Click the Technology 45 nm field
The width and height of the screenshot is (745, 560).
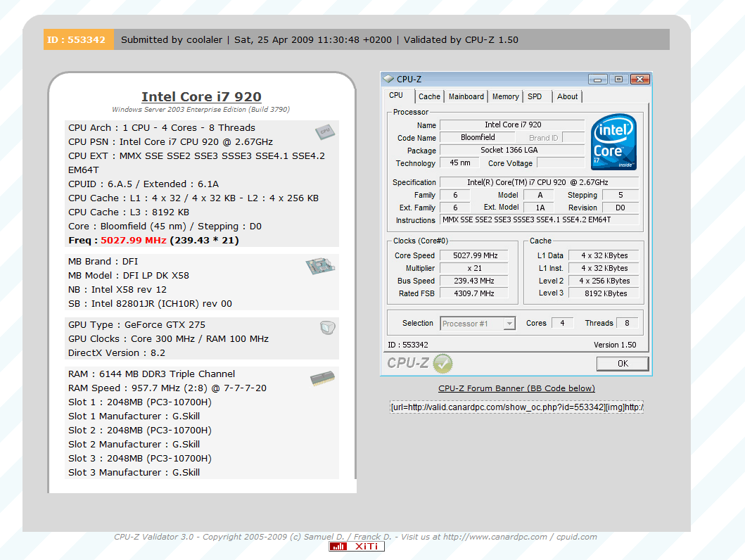tap(460, 163)
